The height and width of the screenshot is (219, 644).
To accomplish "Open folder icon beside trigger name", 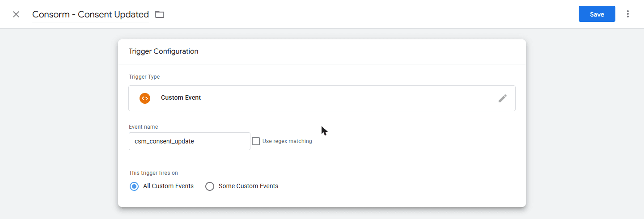I will pos(160,14).
